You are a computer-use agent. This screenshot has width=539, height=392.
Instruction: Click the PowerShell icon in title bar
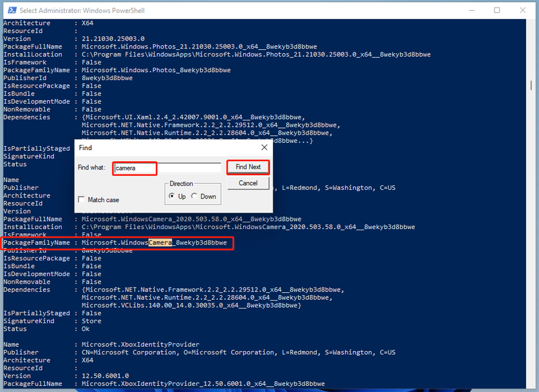(12, 10)
